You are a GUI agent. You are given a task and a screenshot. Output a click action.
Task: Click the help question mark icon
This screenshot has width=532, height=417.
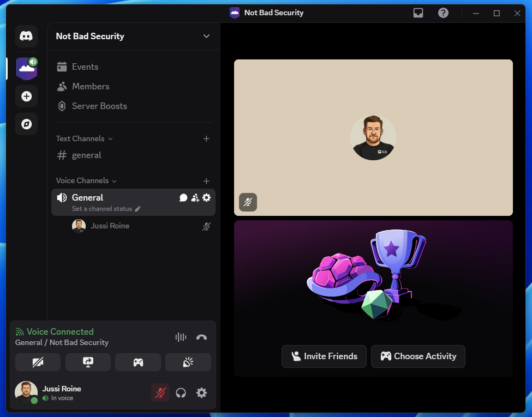pyautogui.click(x=443, y=13)
